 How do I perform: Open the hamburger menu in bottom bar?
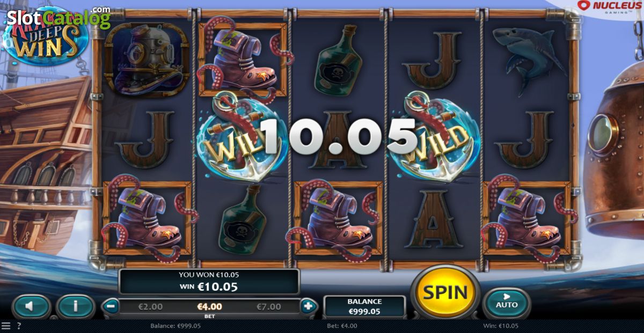[x=6, y=325]
